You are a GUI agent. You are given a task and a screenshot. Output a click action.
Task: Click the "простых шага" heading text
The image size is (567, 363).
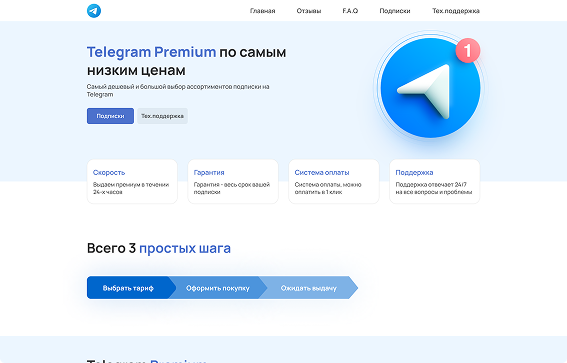(185, 248)
